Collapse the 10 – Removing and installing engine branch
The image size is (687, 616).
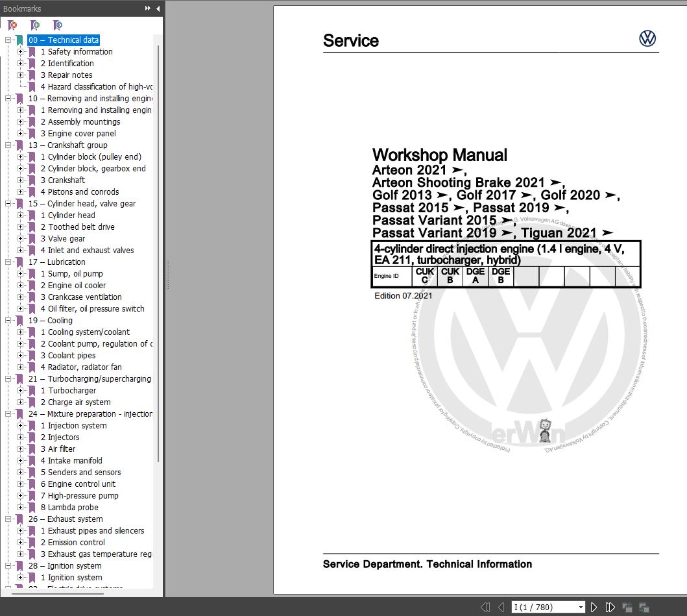click(x=8, y=98)
